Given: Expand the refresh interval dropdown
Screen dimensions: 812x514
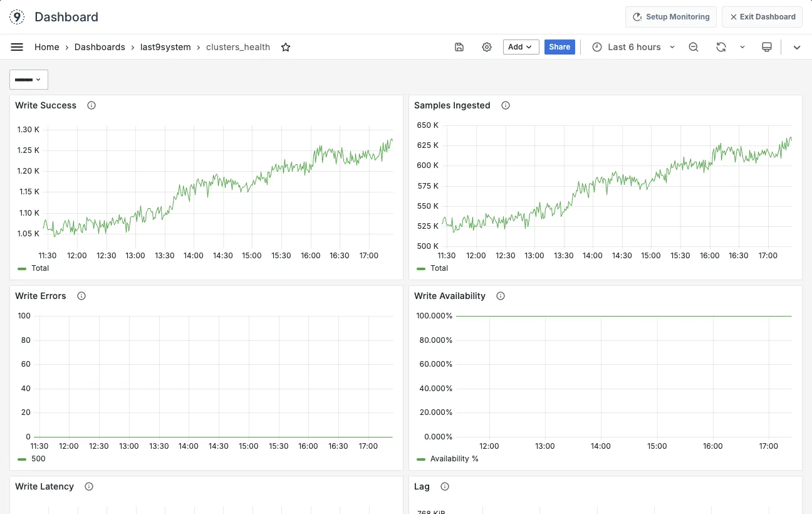Looking at the screenshot, I should point(742,47).
